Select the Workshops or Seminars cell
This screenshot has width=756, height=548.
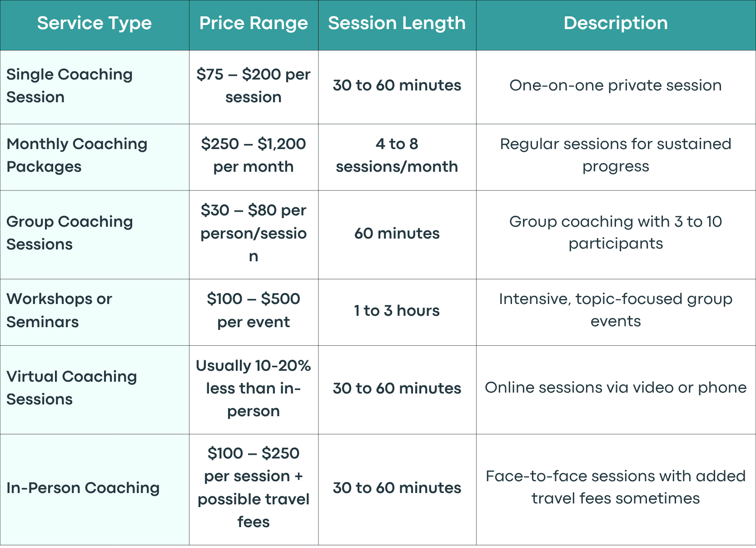94,312
